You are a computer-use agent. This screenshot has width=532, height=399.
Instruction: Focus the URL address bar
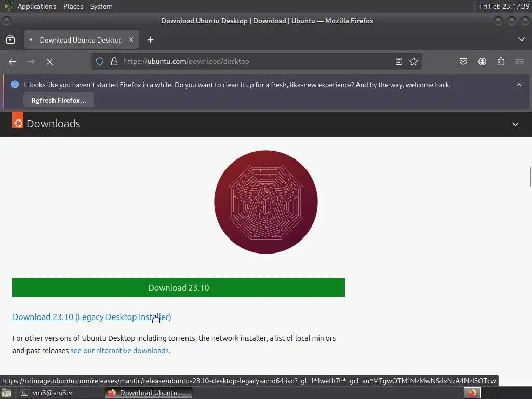click(257, 61)
